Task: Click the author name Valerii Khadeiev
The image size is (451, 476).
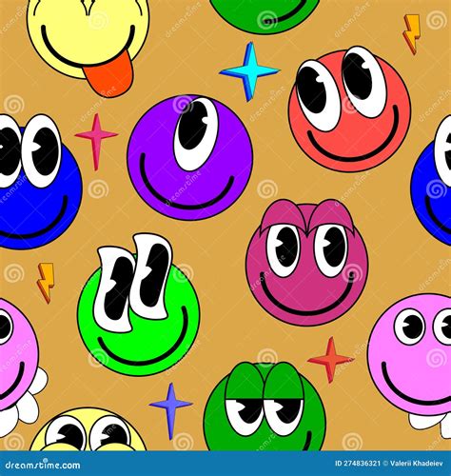Action: click(x=417, y=464)
